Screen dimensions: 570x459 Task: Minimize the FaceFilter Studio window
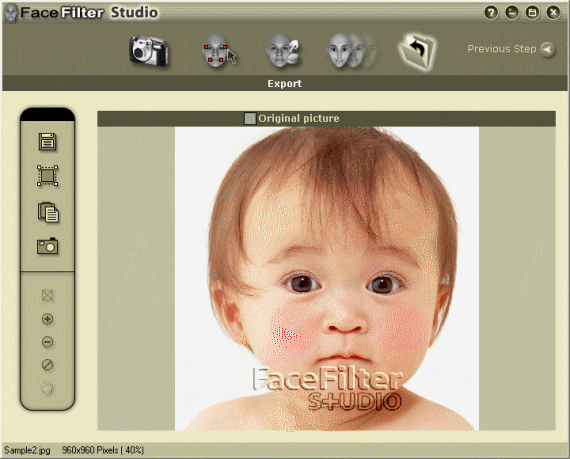tap(512, 13)
